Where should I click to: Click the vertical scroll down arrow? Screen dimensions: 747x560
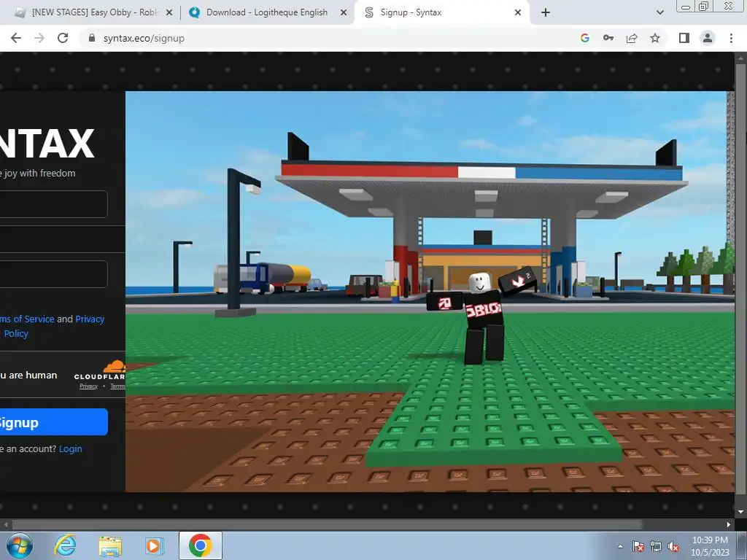click(x=740, y=512)
